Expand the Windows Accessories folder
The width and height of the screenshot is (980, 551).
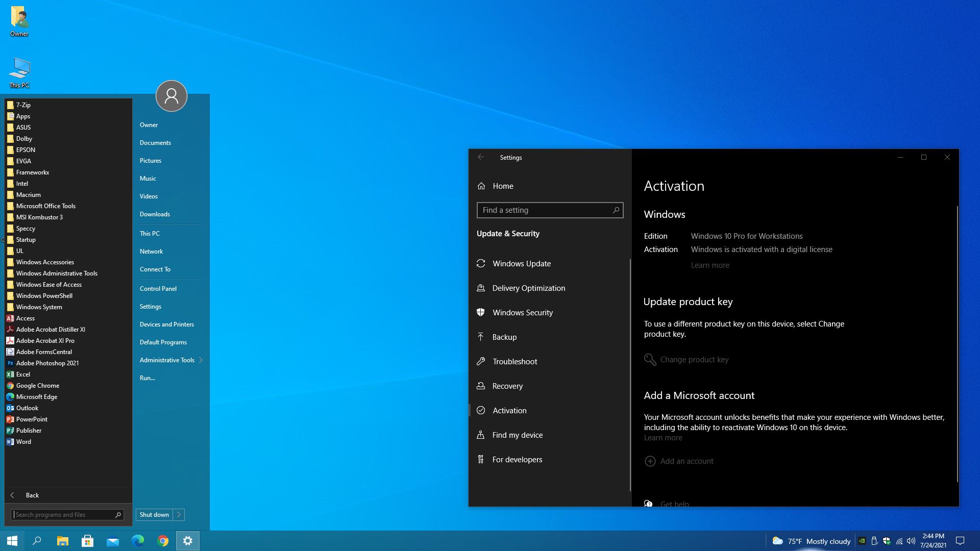pyautogui.click(x=45, y=262)
